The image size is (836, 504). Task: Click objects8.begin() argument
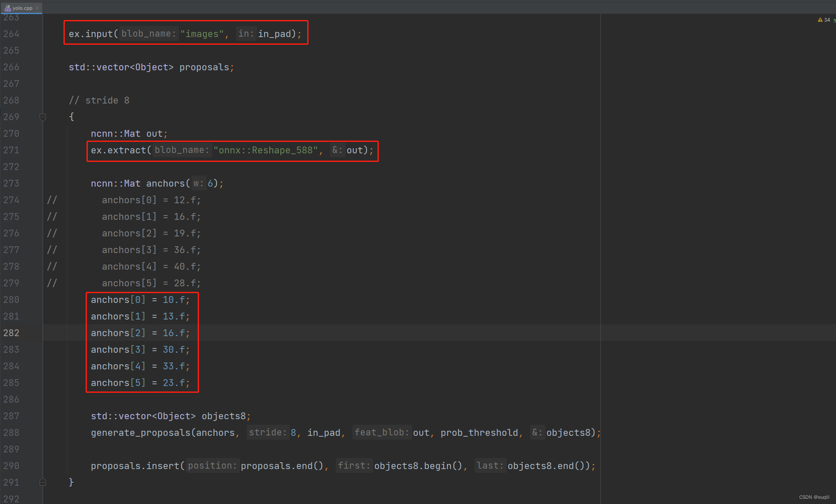coord(418,466)
